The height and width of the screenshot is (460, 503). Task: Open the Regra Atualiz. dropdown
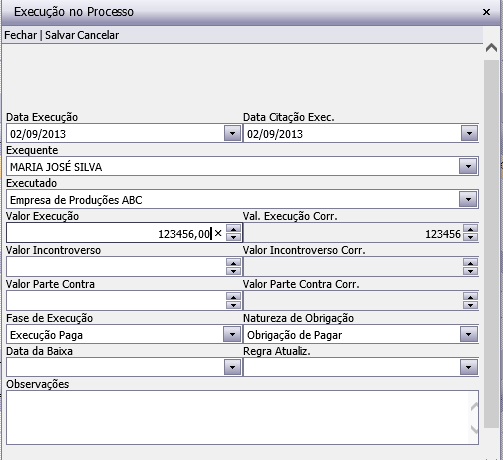469,367
